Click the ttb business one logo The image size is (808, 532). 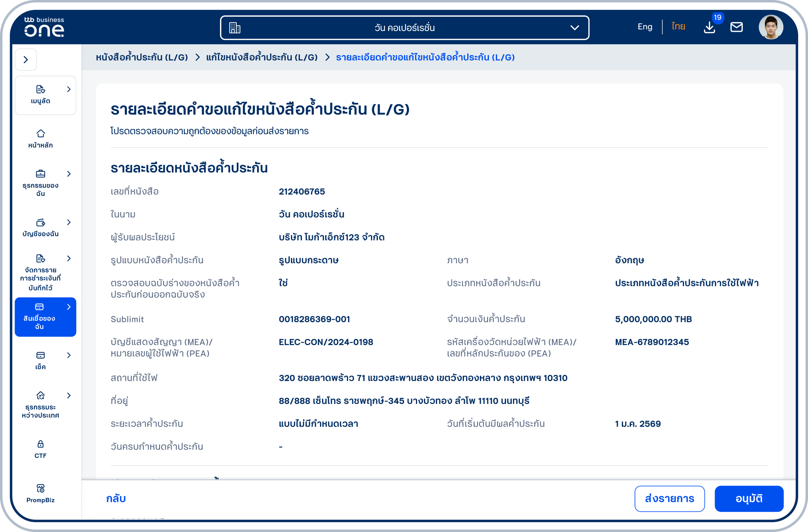pos(44,27)
